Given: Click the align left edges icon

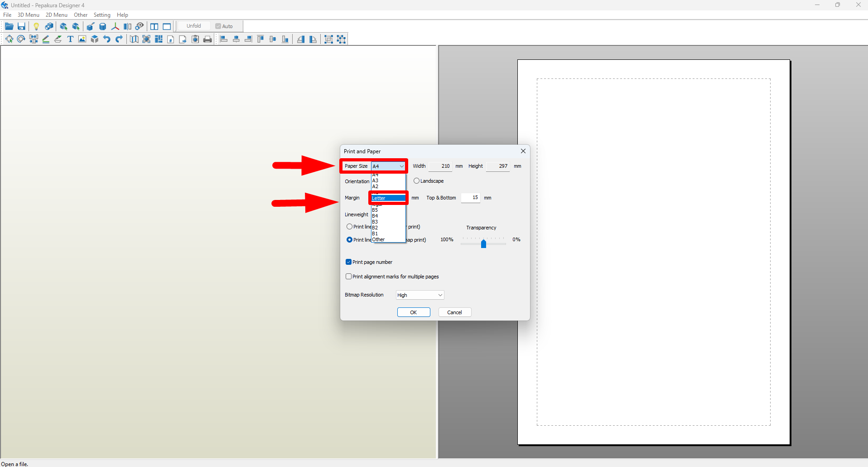Looking at the screenshot, I should tap(224, 39).
